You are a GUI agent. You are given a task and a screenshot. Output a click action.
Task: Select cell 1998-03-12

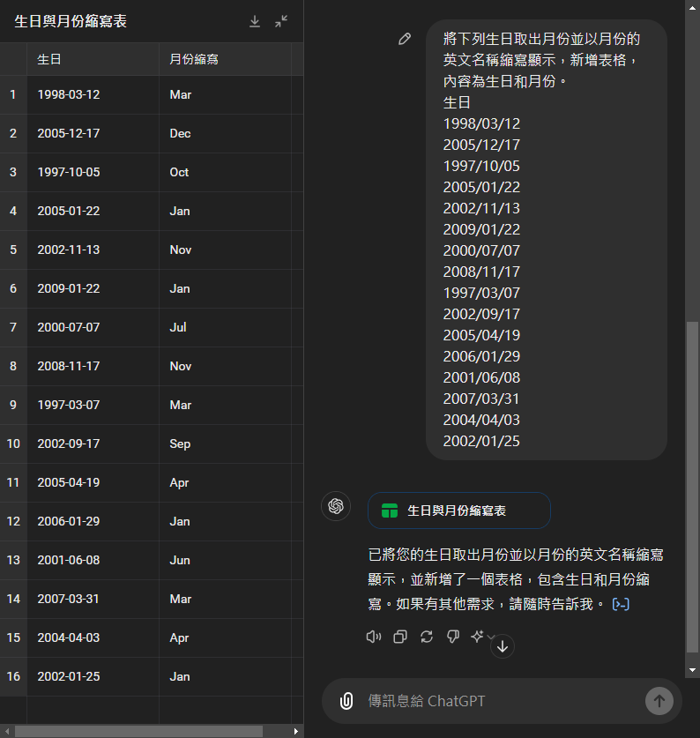(x=93, y=94)
